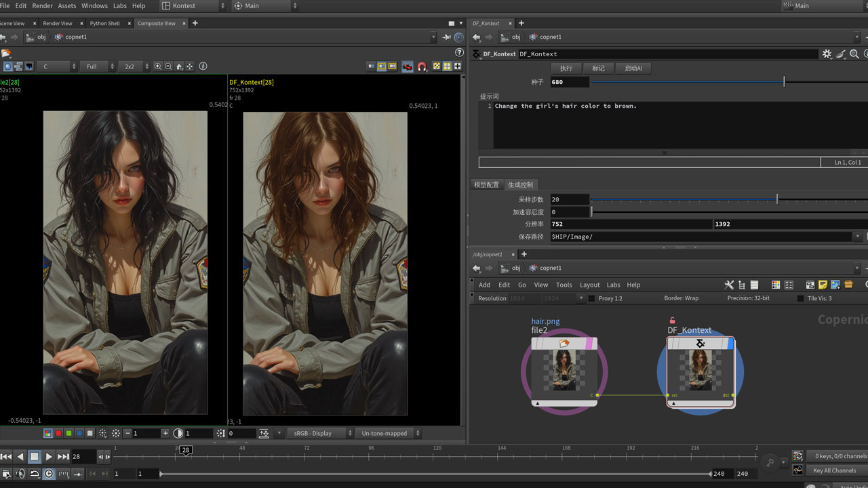This screenshot has width=868, height=488.
Task: Click the back arrow in network editor path
Action: (476, 268)
